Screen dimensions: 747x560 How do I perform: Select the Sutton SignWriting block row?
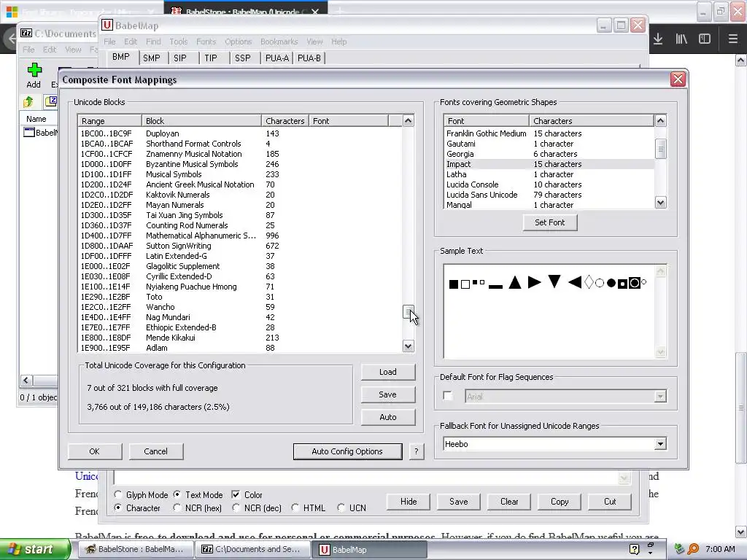[x=240, y=246]
